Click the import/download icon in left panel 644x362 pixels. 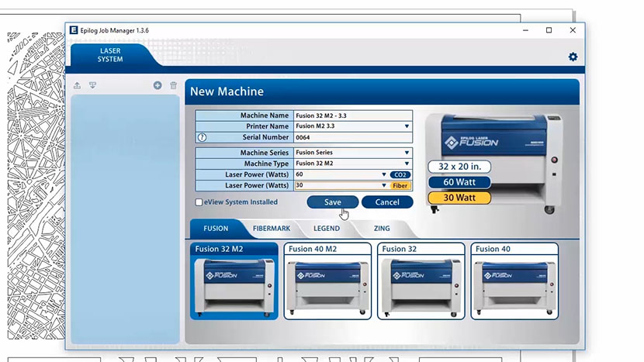point(92,85)
